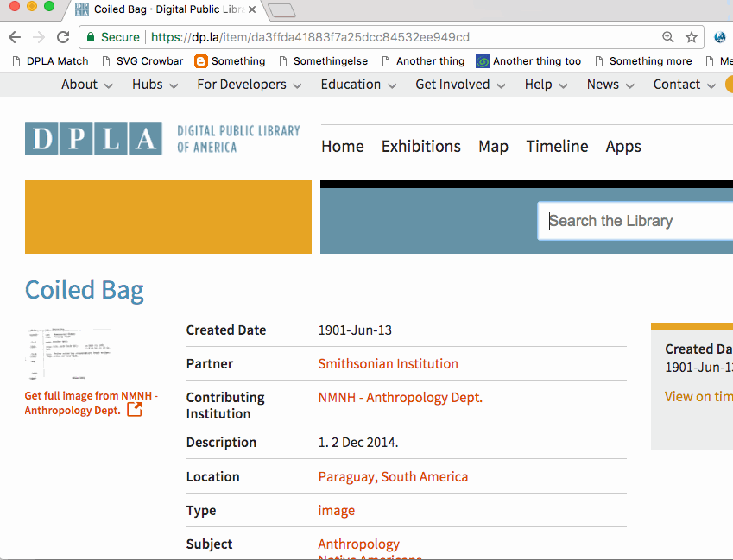Open the Somethingelse bookmark
Screen dimensions: 733x560
click(x=323, y=61)
